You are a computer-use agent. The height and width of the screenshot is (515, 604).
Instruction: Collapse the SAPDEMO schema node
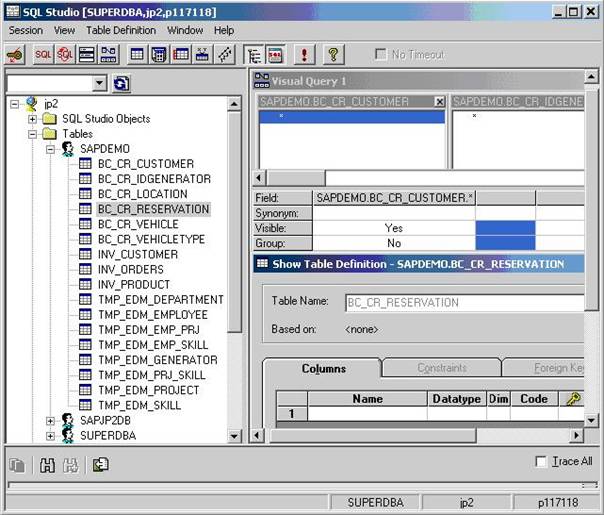click(x=50, y=149)
